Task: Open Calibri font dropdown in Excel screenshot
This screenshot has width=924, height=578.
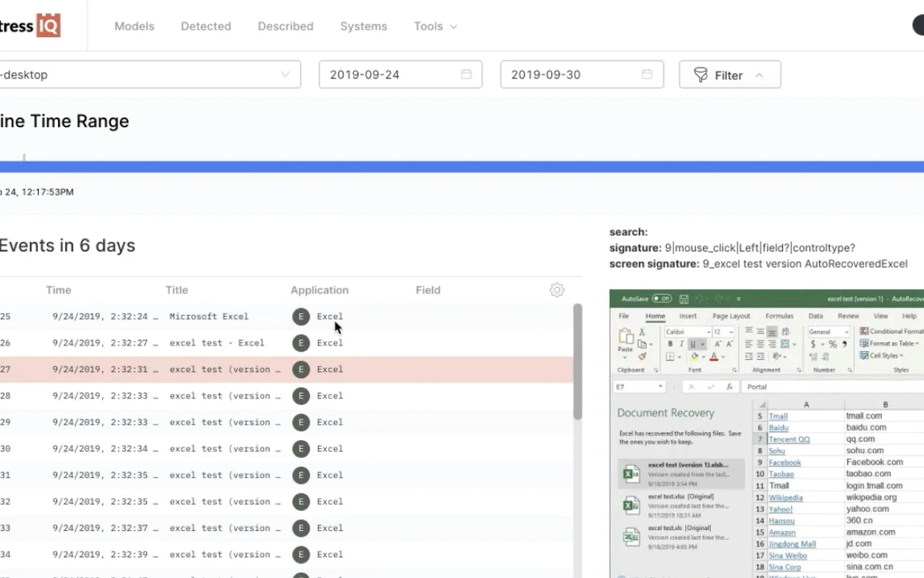Action: [709, 332]
